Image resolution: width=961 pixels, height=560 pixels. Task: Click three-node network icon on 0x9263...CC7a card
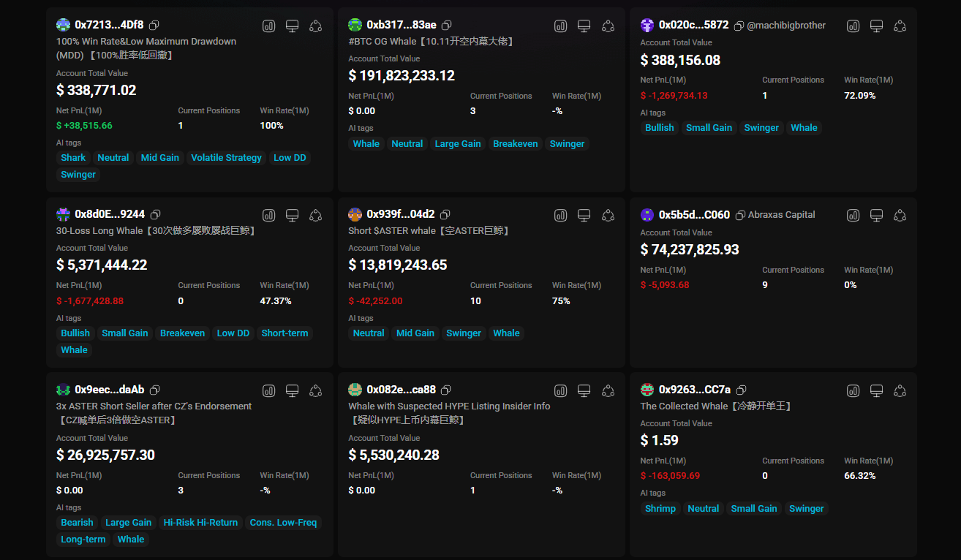(x=900, y=391)
